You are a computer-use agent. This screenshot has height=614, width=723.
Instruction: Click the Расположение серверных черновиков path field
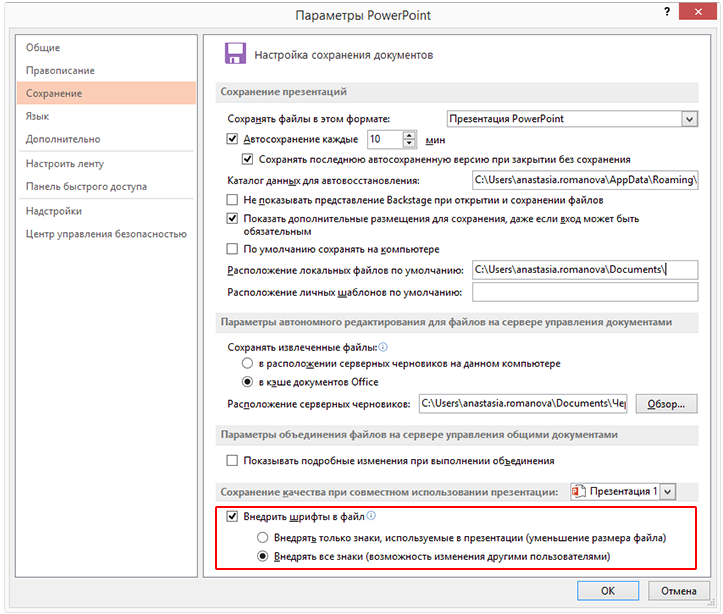click(x=523, y=404)
